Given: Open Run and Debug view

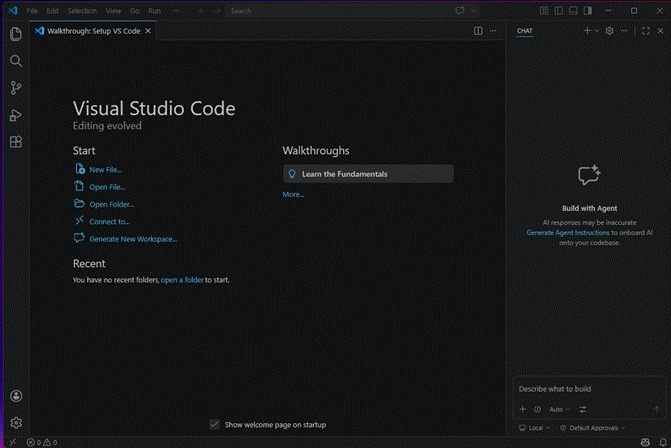Looking at the screenshot, I should (16, 115).
